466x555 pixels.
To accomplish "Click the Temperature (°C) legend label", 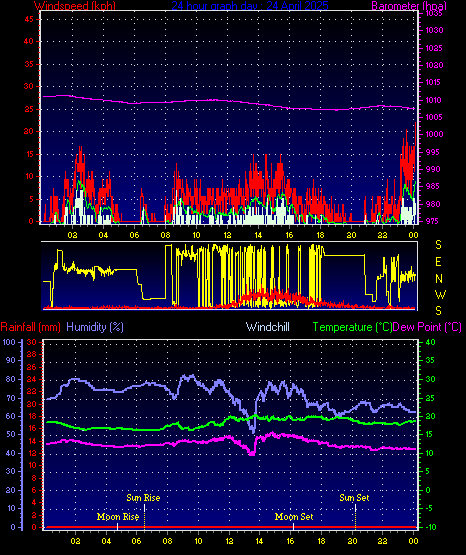I will [352, 327].
